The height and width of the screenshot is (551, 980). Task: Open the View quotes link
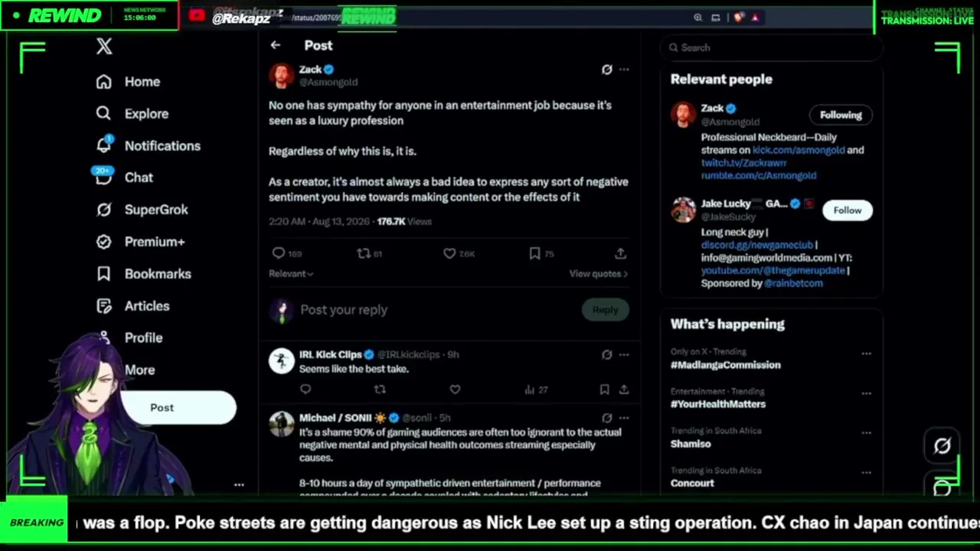(598, 273)
